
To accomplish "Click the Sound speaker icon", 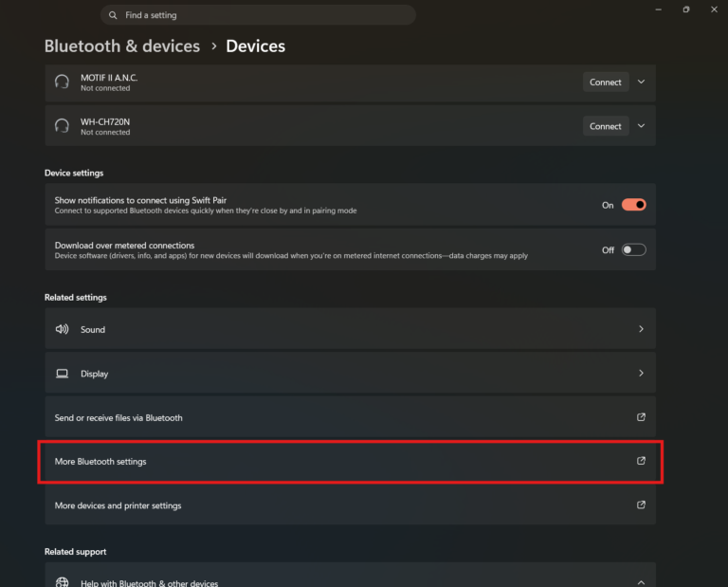I will [62, 329].
